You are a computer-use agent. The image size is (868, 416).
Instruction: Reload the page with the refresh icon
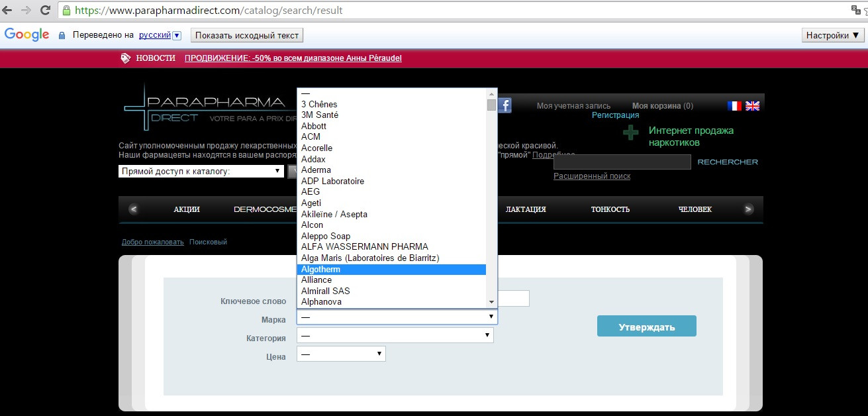[46, 11]
